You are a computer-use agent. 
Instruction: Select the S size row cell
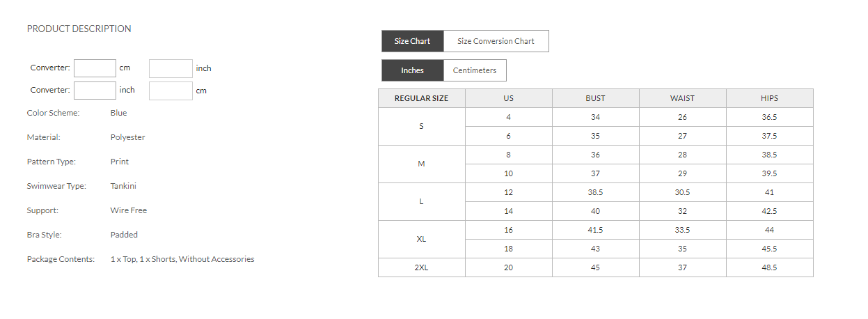(x=421, y=127)
